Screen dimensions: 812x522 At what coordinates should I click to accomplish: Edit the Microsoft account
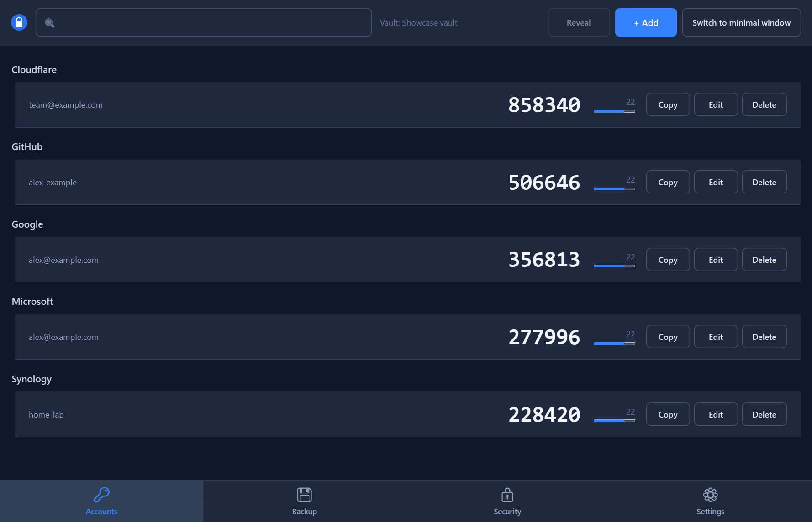716,337
